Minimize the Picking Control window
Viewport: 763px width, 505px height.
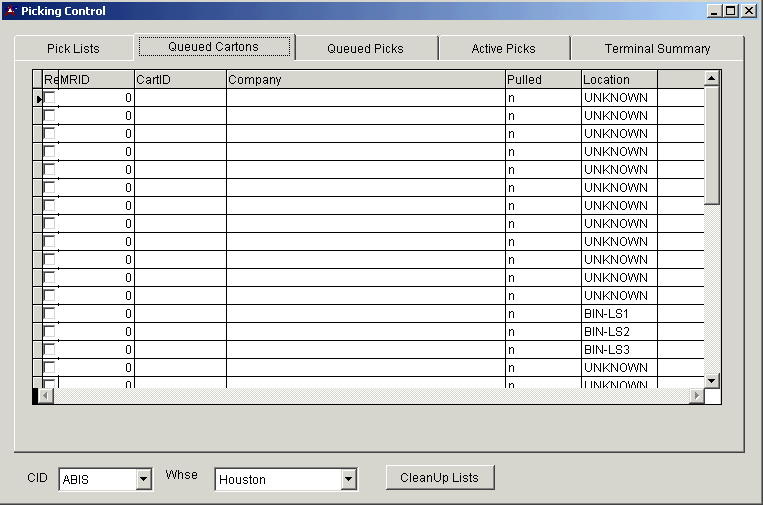[x=715, y=11]
